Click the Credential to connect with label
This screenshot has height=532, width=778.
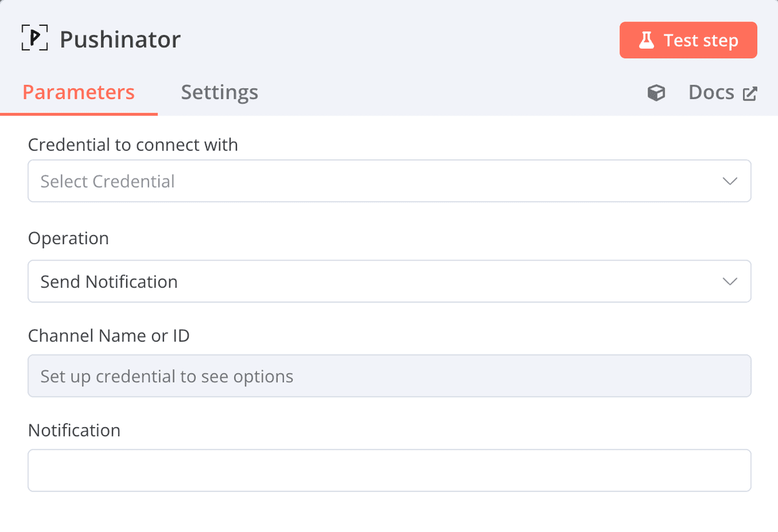(x=133, y=145)
